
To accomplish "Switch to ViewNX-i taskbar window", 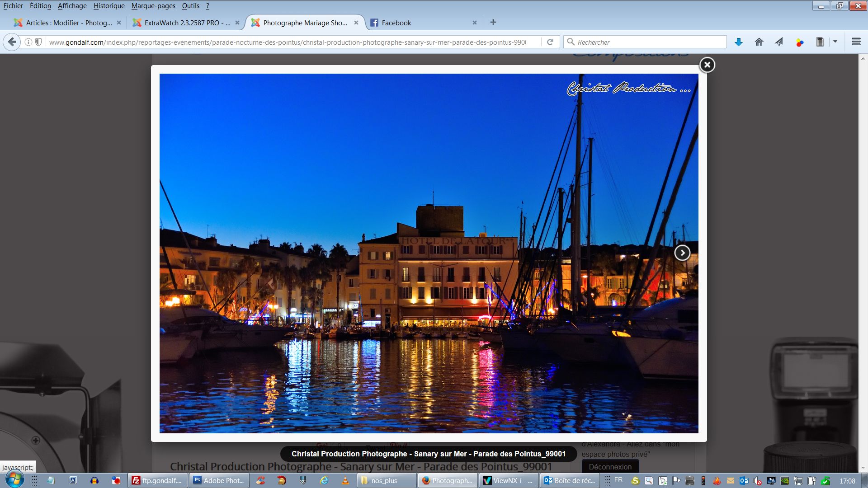I will point(509,480).
